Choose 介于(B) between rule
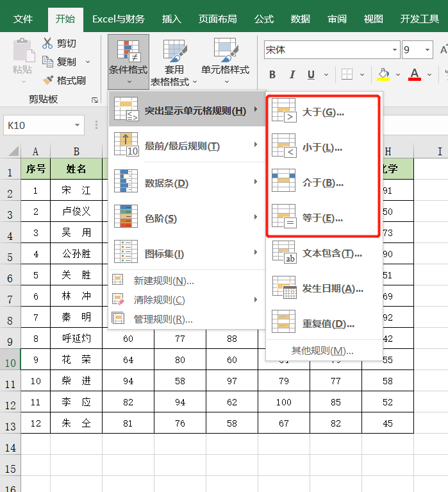 tap(323, 183)
